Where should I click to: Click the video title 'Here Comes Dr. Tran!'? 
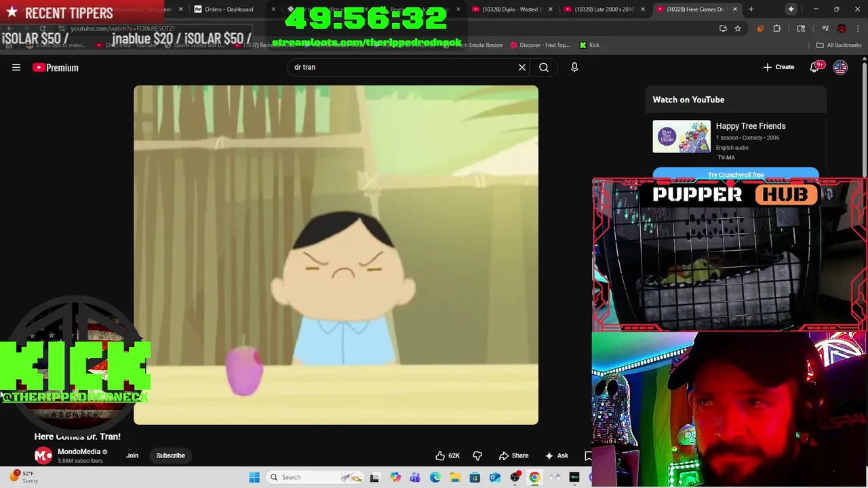click(77, 436)
